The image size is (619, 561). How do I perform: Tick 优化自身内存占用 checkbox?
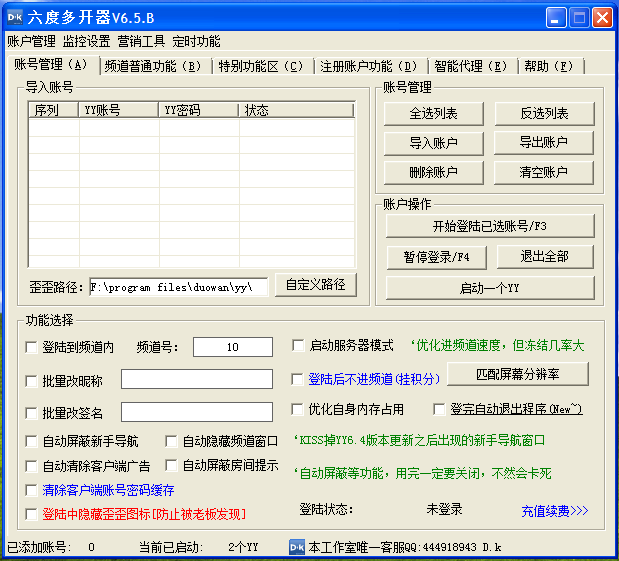298,410
